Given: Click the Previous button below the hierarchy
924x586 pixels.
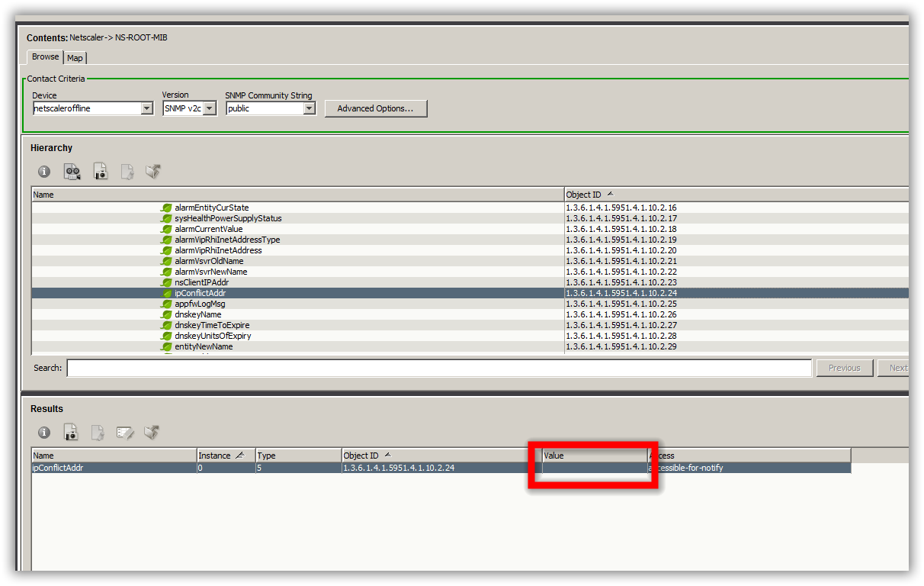Looking at the screenshot, I should click(844, 367).
